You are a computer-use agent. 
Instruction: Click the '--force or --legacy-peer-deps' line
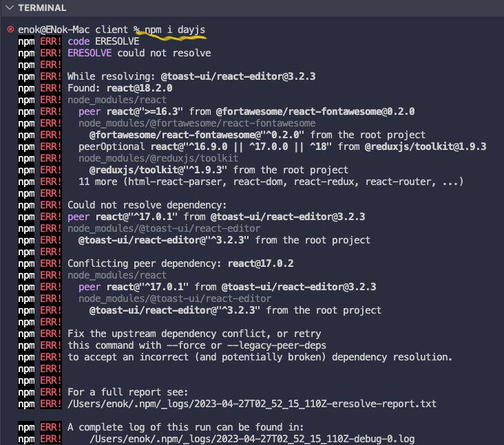point(197,345)
